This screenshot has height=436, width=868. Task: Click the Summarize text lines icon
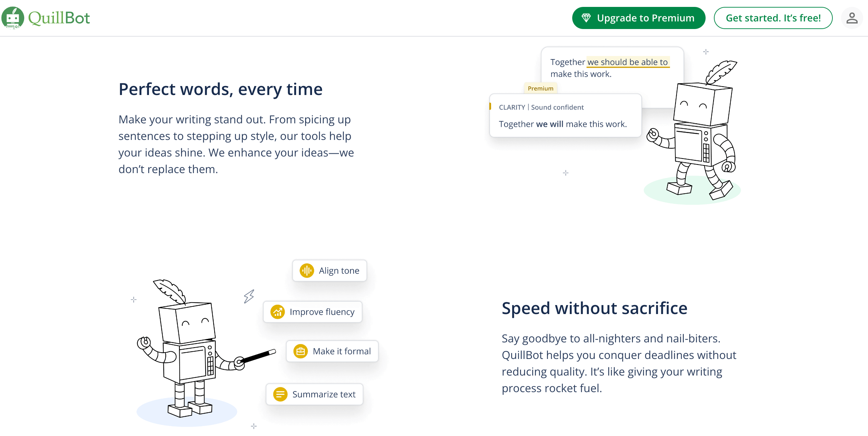coord(280,394)
